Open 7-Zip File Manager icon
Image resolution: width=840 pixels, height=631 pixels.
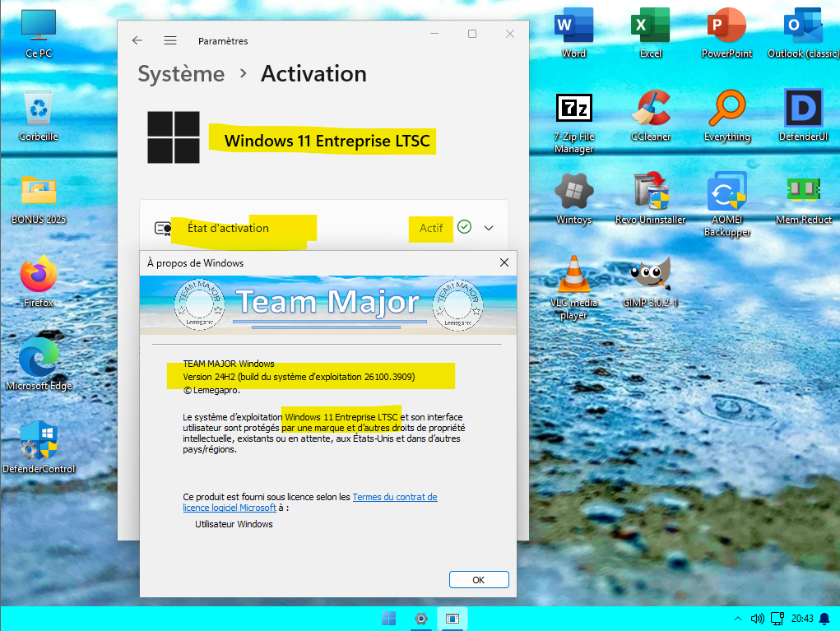[x=573, y=122]
